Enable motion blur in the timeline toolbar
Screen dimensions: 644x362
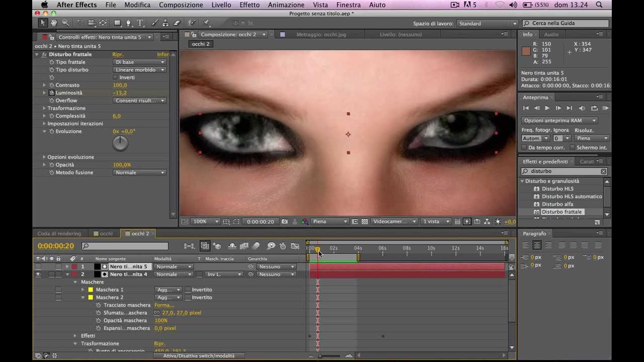tap(256, 246)
